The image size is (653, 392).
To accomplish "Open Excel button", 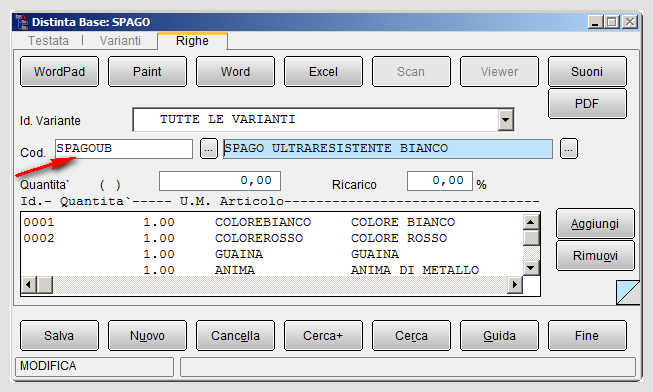I will click(x=323, y=72).
